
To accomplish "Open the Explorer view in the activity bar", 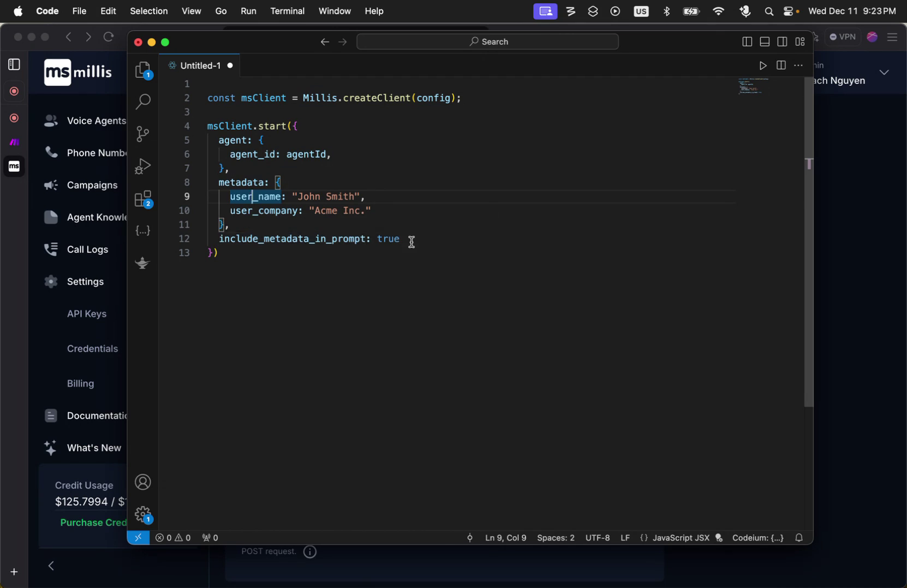I will (x=142, y=69).
